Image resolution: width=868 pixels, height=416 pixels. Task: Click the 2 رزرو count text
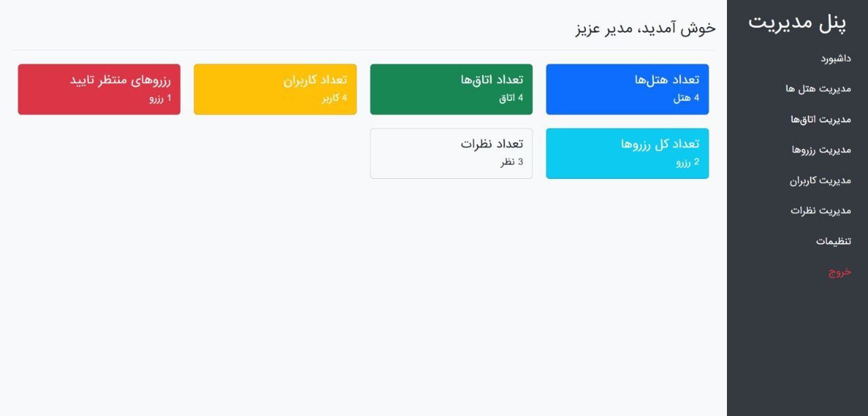(688, 162)
